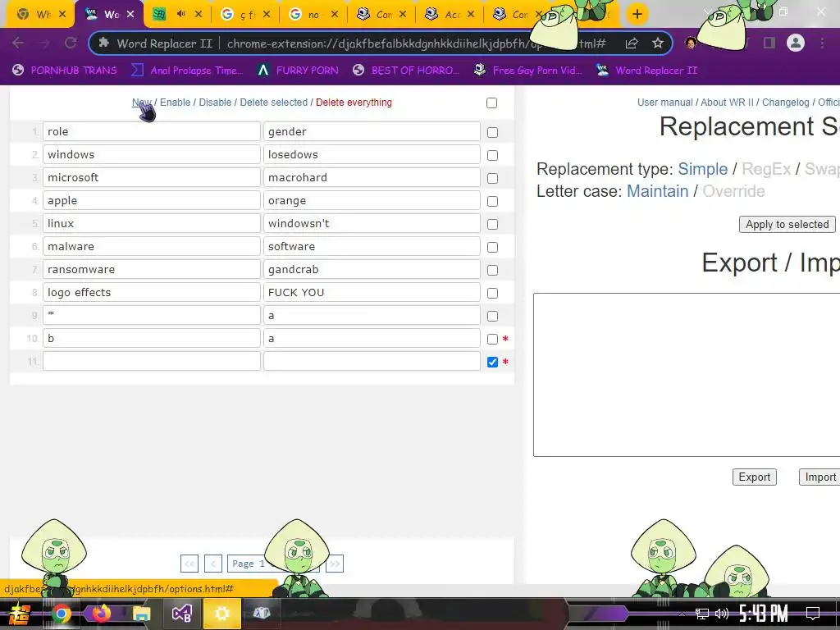This screenshot has width=840, height=630.
Task: Switch to the first Chrome tab
Action: coord(40,15)
